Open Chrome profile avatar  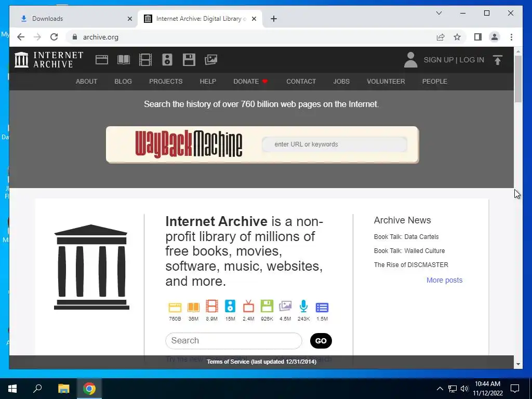click(495, 37)
